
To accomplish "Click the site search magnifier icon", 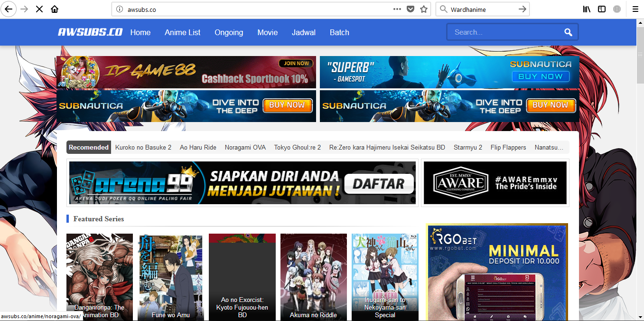I will click(568, 32).
